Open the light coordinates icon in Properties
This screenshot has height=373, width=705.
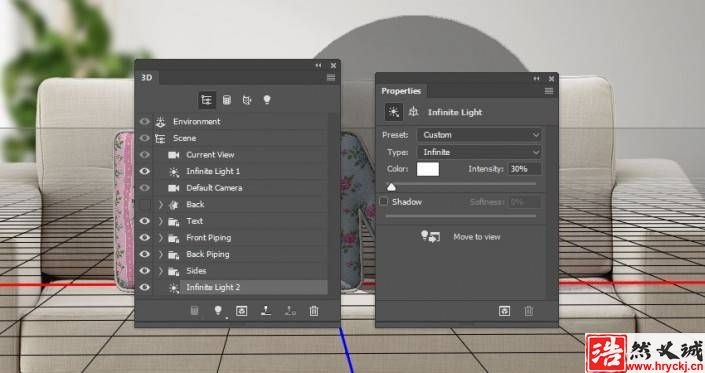(414, 112)
